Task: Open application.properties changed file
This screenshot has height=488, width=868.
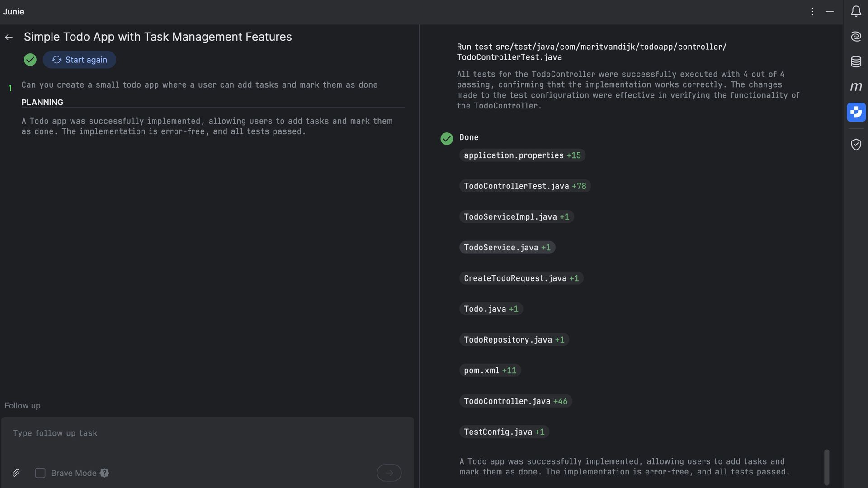Action: click(514, 155)
